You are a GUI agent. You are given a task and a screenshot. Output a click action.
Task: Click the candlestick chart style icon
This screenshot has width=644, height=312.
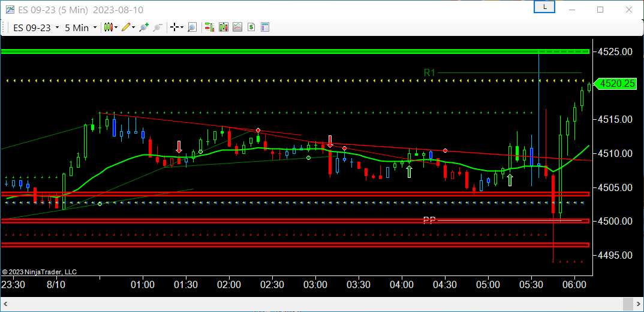click(x=109, y=28)
